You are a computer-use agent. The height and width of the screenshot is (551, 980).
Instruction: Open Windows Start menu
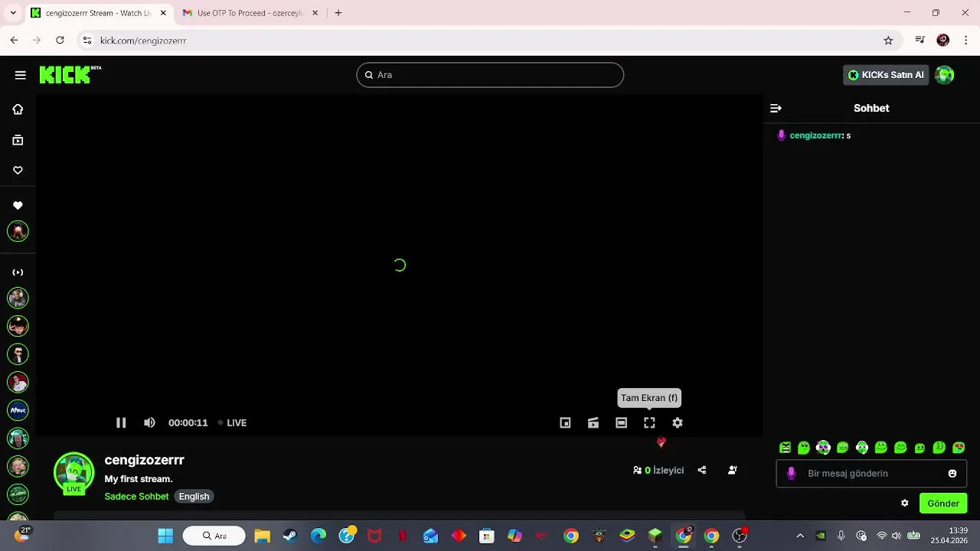(165, 536)
